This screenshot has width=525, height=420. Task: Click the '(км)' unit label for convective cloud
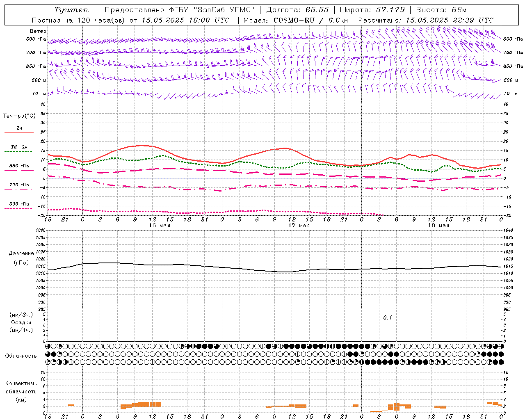(21, 399)
